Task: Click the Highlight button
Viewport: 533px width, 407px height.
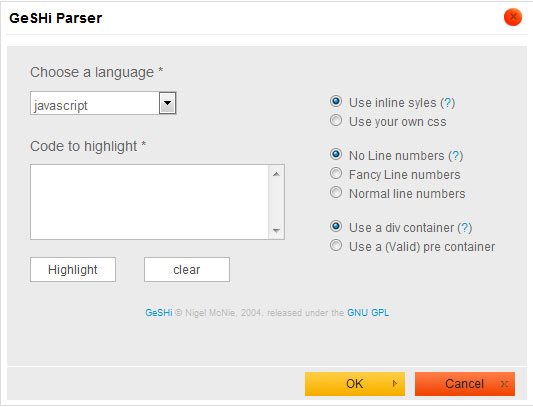Action: point(73,270)
